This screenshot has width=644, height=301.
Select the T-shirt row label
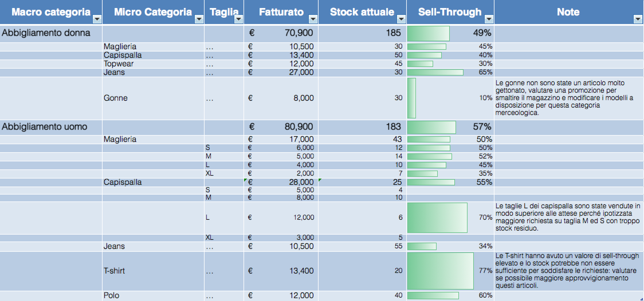114,270
